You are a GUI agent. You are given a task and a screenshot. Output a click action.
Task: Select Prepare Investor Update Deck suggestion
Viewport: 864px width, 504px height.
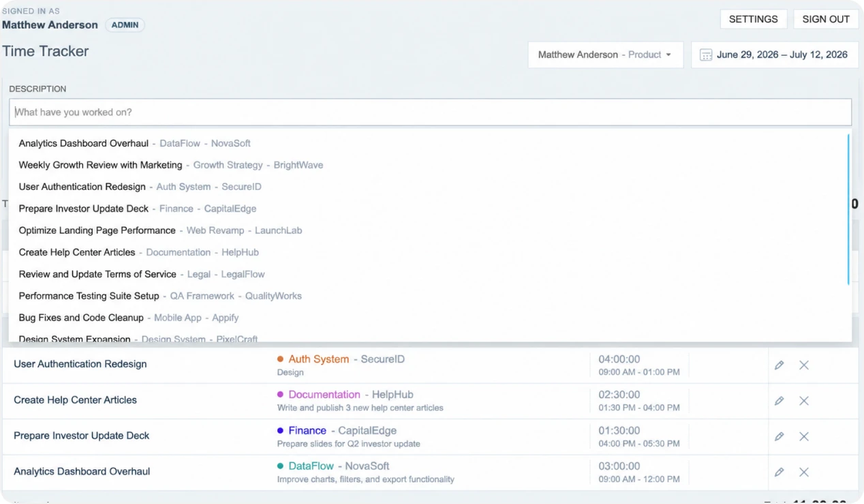point(430,209)
